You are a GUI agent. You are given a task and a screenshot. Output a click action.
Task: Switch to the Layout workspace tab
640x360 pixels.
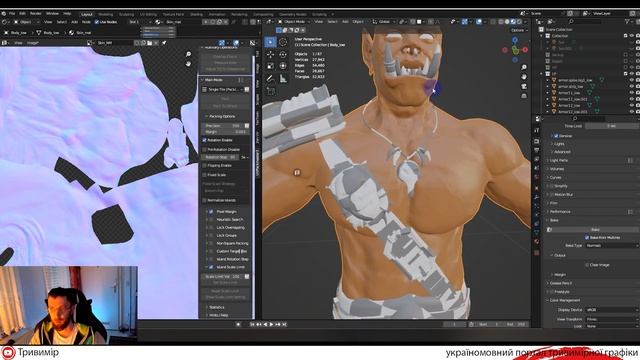click(87, 14)
